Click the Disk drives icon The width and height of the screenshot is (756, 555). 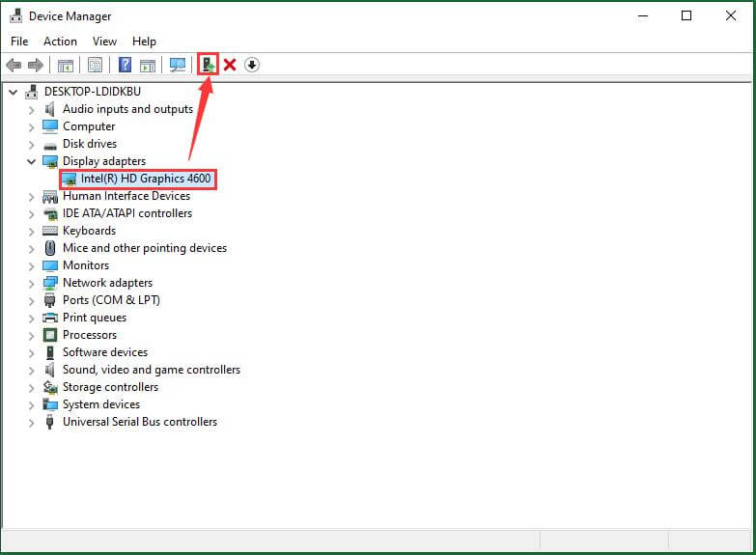pyautogui.click(x=50, y=145)
